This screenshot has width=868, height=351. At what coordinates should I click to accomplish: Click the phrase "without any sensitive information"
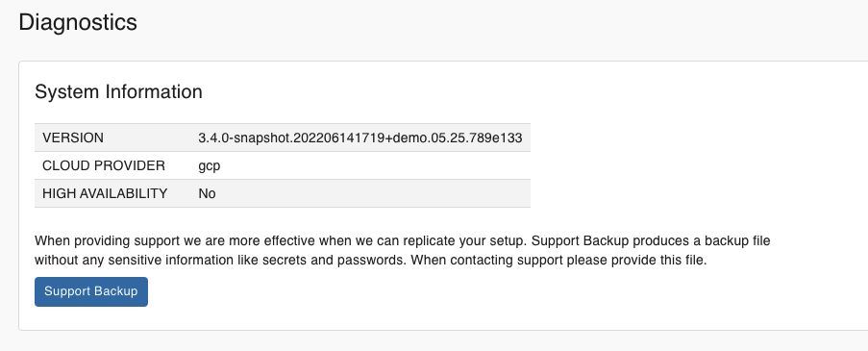(x=117, y=261)
